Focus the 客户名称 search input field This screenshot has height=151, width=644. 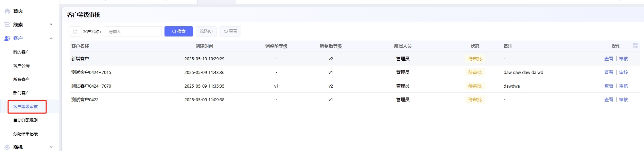(x=133, y=31)
